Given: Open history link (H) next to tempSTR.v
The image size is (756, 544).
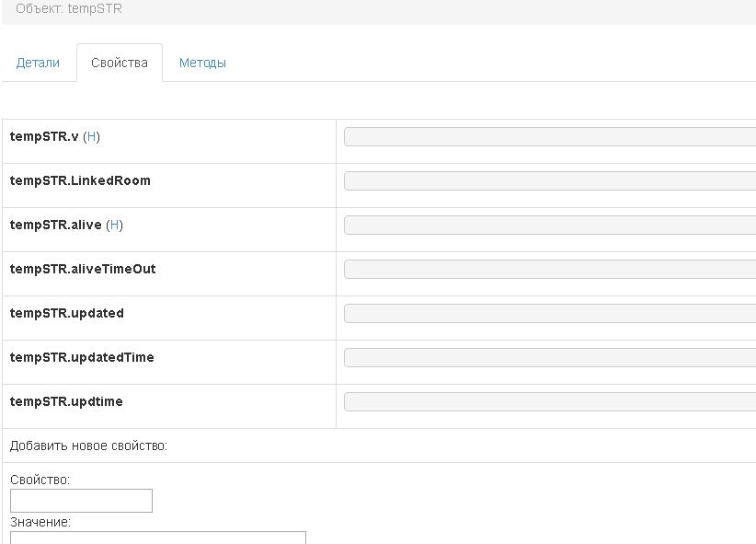Looking at the screenshot, I should 92,136.
